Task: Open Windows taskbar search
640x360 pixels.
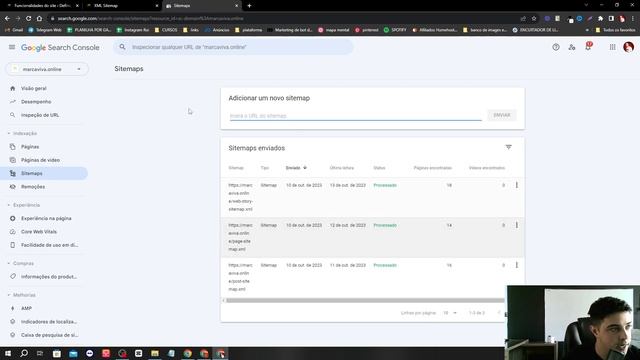Action: [24, 353]
